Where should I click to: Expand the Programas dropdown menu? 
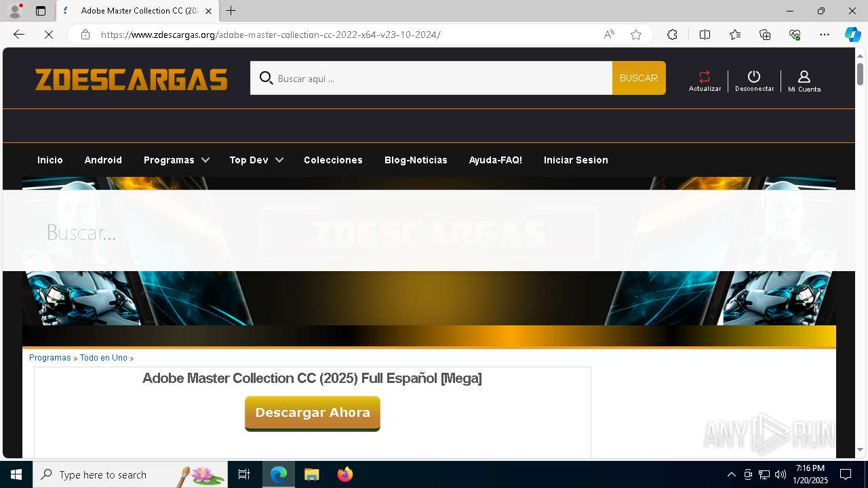pyautogui.click(x=176, y=160)
